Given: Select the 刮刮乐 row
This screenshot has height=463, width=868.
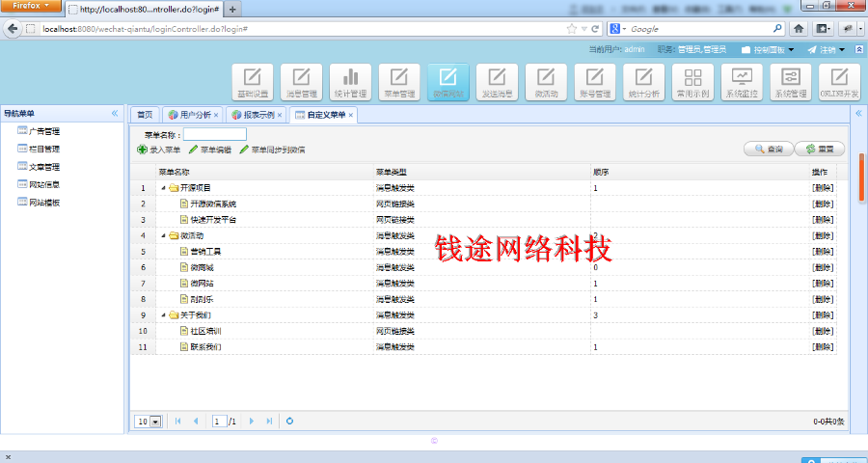Looking at the screenshot, I should (483, 300).
